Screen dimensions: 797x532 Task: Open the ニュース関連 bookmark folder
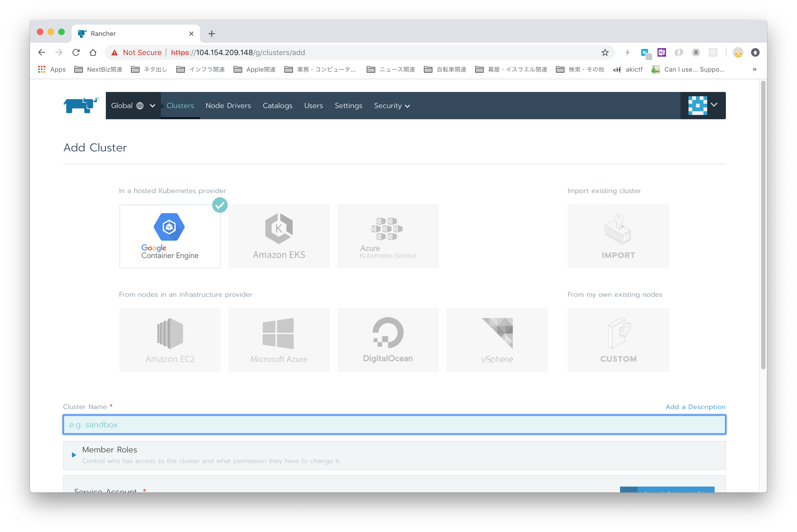click(x=391, y=69)
